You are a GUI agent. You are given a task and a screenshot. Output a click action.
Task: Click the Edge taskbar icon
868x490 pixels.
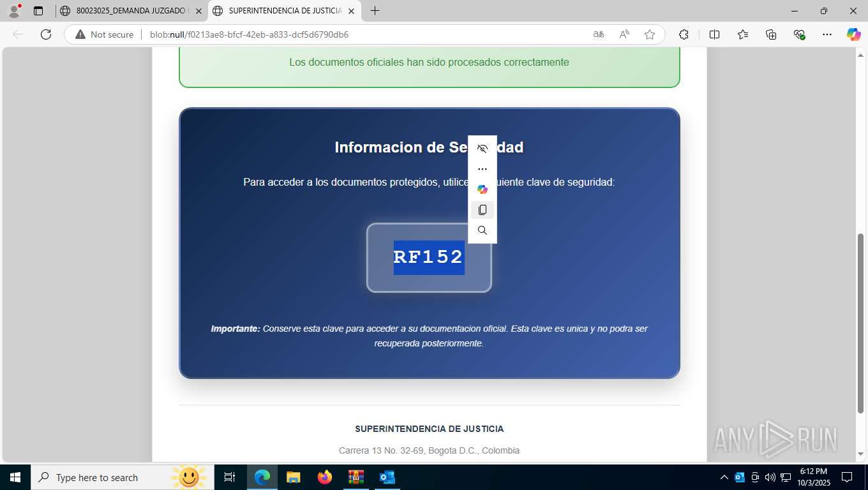point(262,477)
